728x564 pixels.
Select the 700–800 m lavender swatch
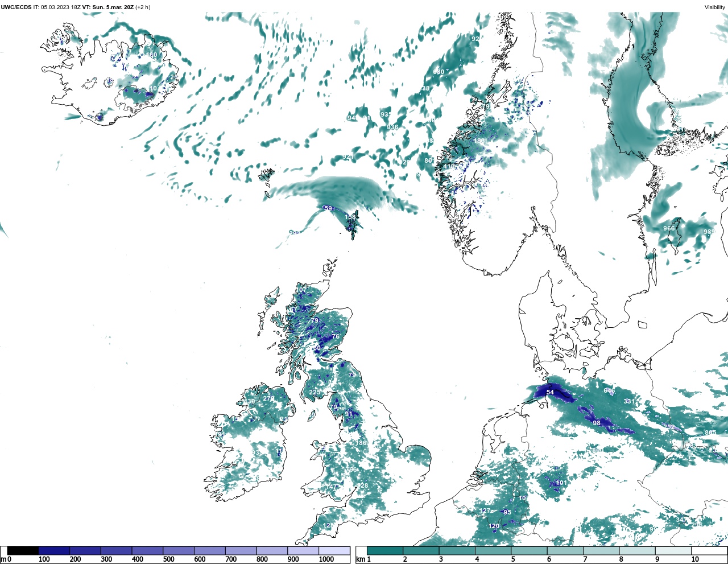[241, 551]
